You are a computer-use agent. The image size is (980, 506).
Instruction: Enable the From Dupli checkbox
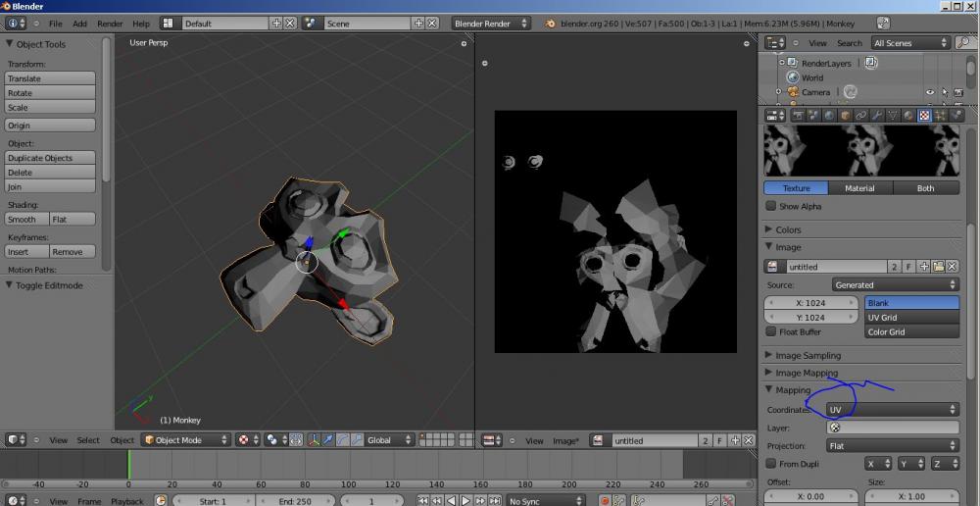[x=770, y=464]
